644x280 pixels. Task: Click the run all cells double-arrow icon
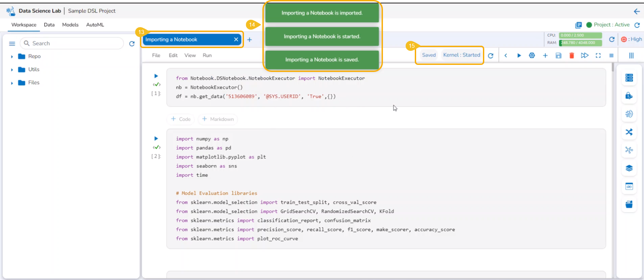point(585,55)
